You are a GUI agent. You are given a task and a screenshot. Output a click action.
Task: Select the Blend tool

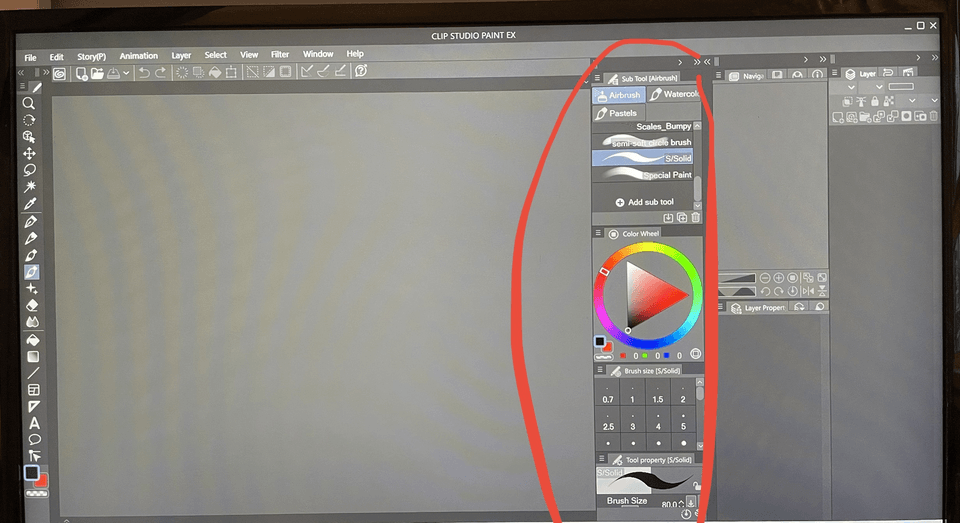click(x=32, y=322)
